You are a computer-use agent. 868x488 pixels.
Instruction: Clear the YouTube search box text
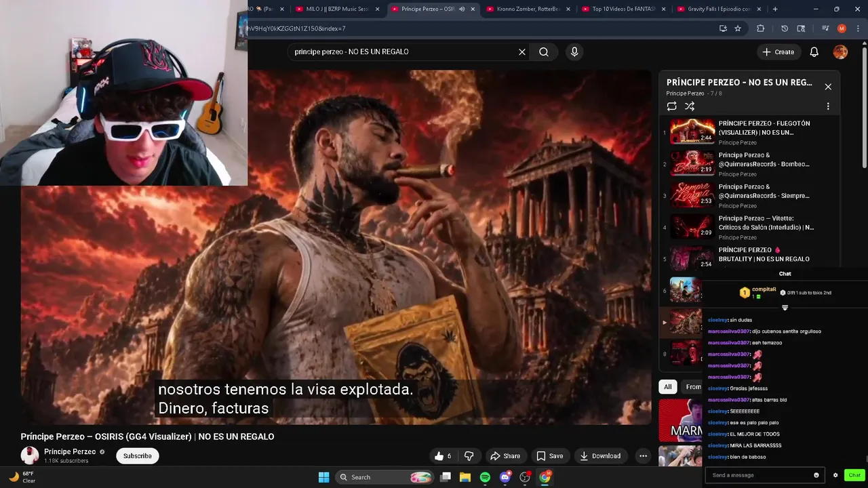522,52
